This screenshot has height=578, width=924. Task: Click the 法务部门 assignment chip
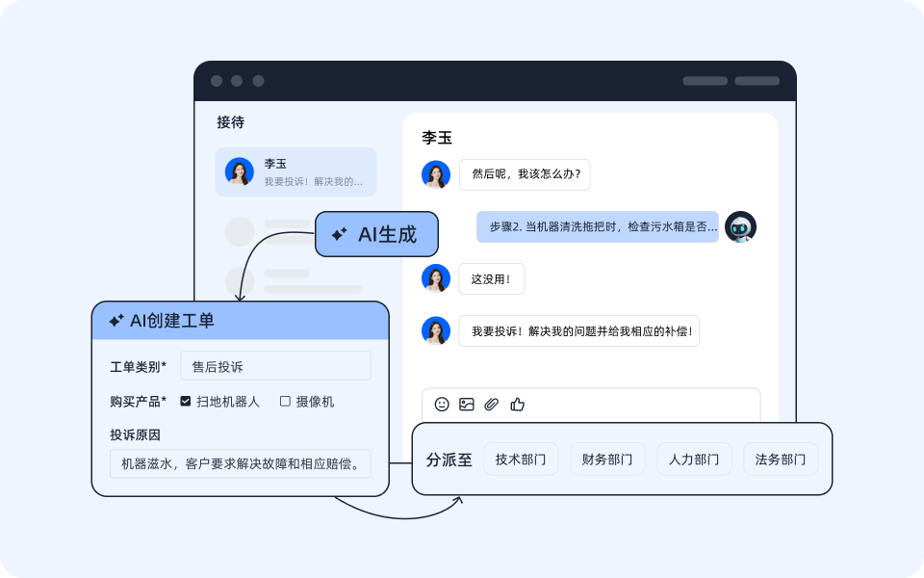(781, 459)
